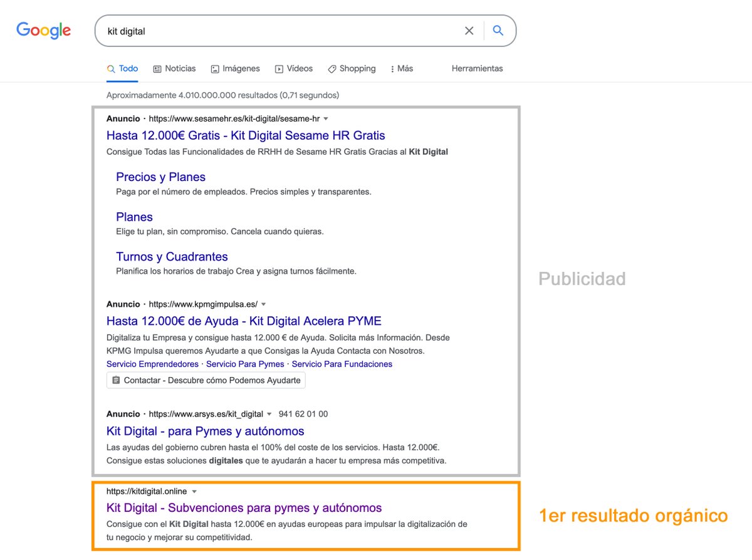Open the Vídeos tab

coord(294,69)
